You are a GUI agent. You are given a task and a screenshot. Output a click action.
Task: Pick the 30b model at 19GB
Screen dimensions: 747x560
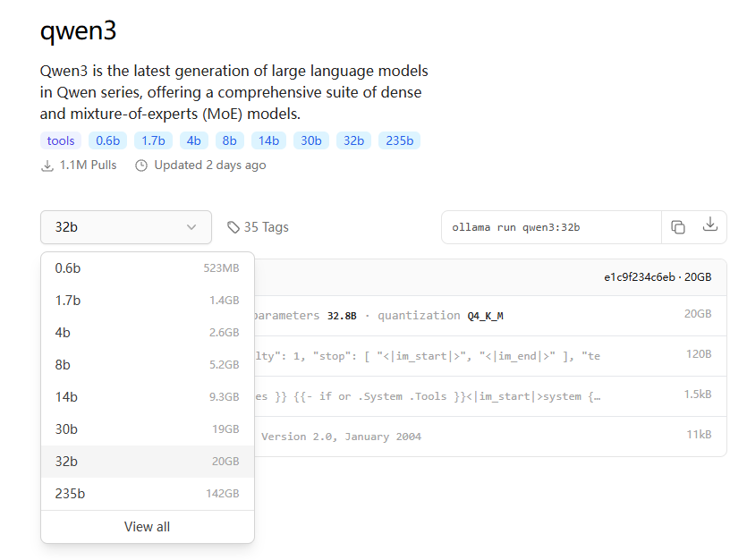(148, 429)
